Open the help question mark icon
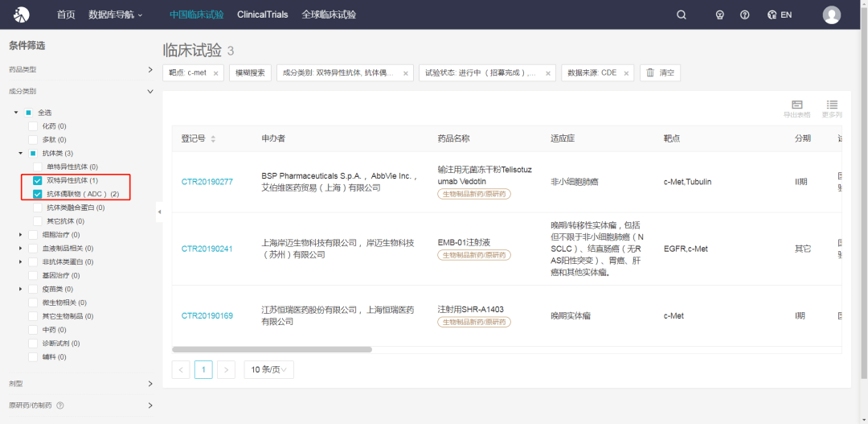Image resolution: width=868 pixels, height=424 pixels. click(744, 15)
